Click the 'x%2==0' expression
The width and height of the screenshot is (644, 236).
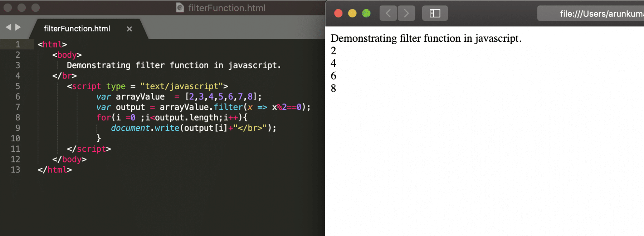tap(287, 107)
